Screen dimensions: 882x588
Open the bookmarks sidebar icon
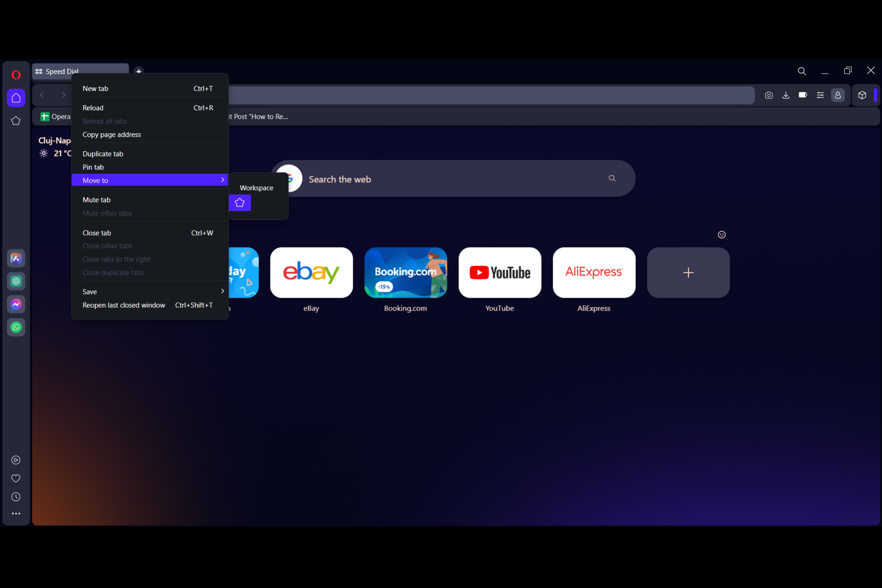[17, 120]
